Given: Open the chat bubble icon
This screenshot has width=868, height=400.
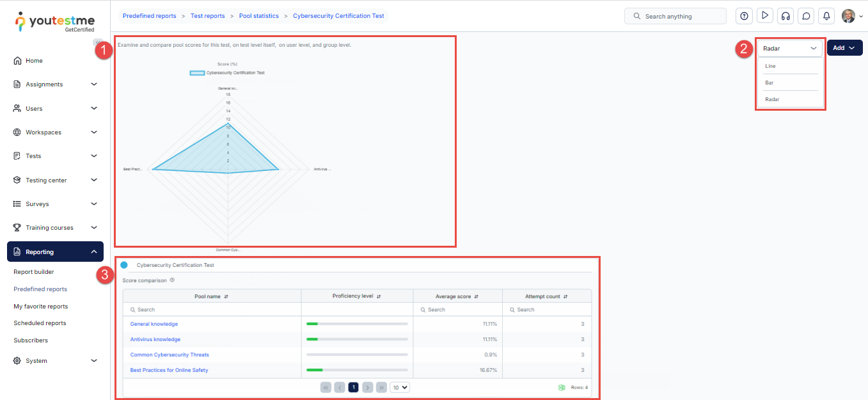Looking at the screenshot, I should [x=806, y=16].
